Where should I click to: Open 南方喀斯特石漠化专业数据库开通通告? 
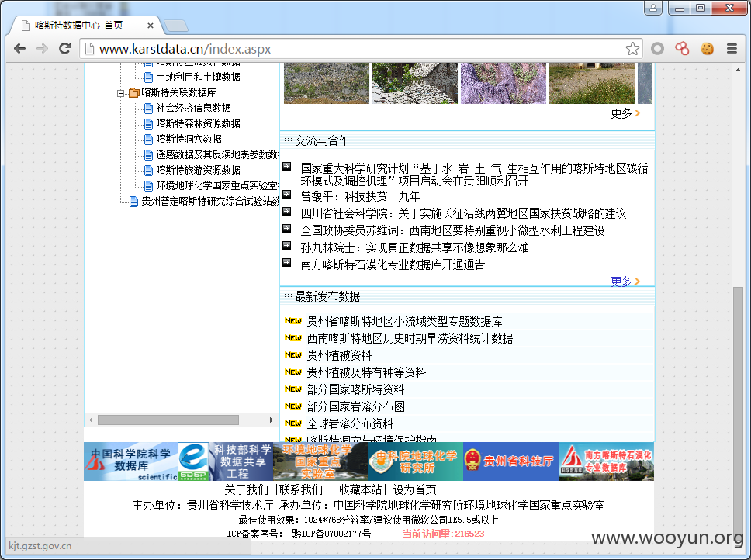click(393, 264)
